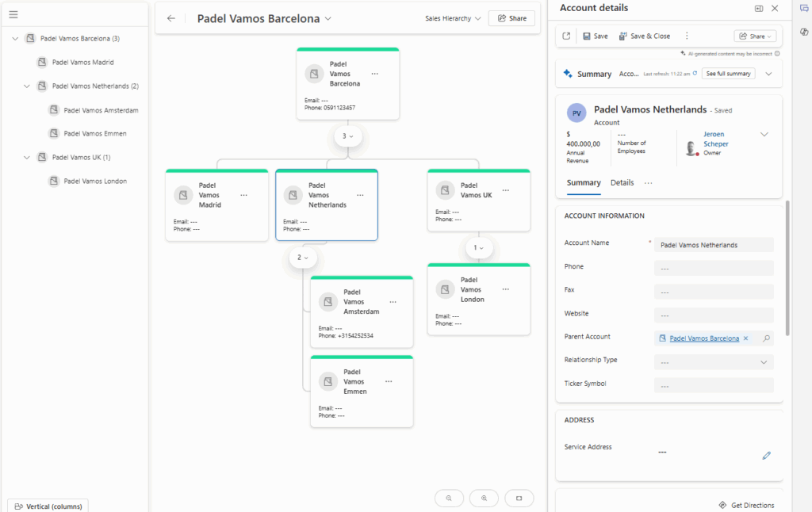Open more options on the Padel Vamos Amsterdam card
The image size is (812, 512).
[393, 302]
